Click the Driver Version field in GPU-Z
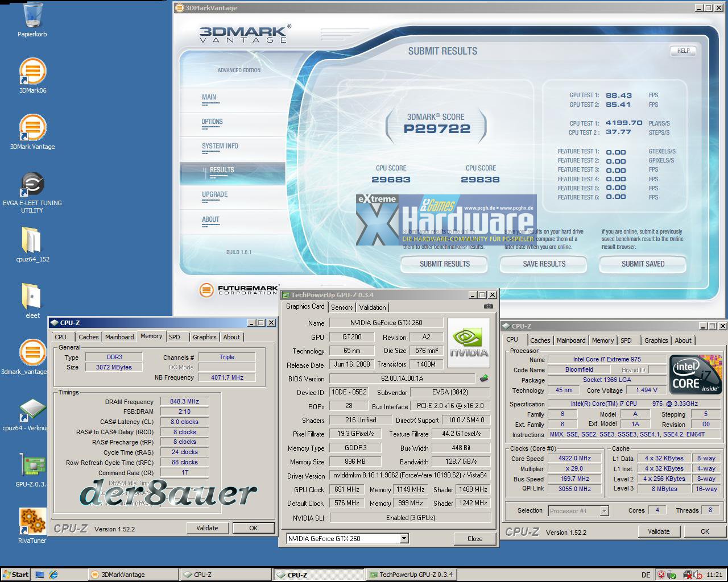Viewport: 728px width, 582px height. coord(410,475)
